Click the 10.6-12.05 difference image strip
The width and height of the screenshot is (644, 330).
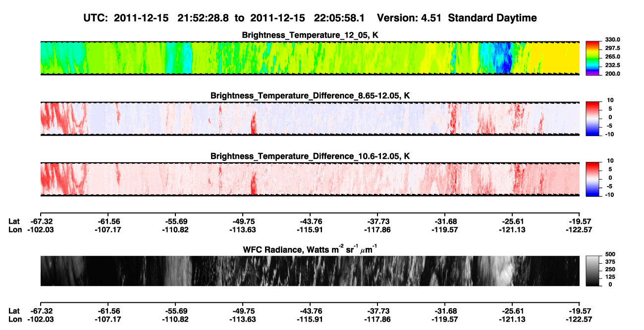(x=310, y=179)
